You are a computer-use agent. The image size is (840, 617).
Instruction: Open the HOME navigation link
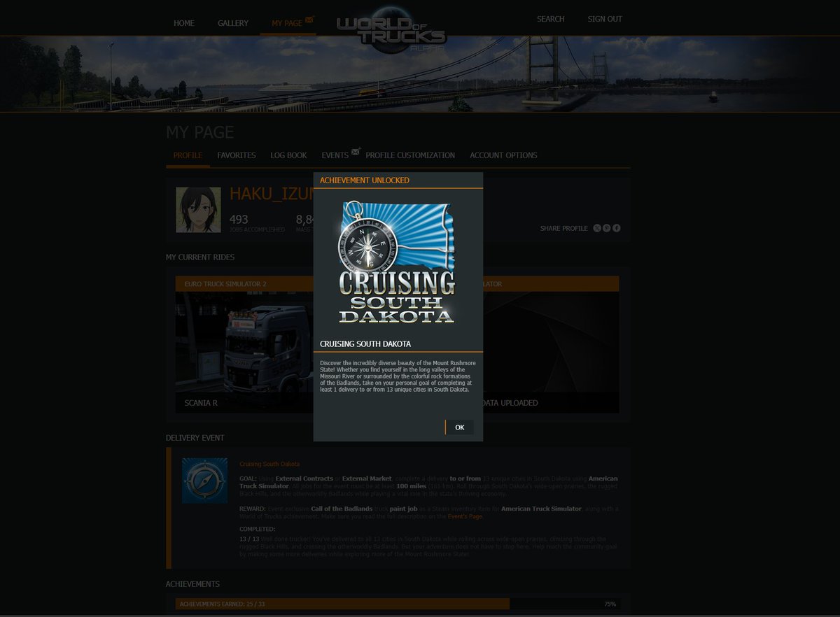(x=184, y=23)
